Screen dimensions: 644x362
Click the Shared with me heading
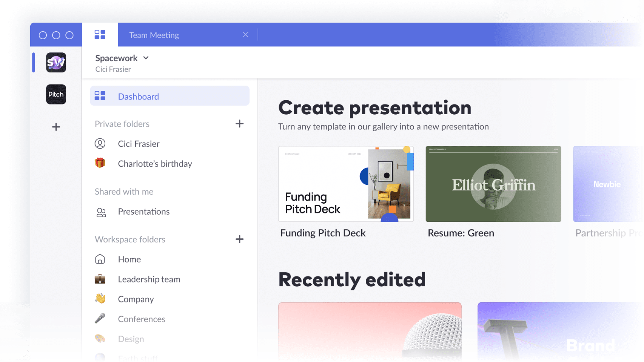pyautogui.click(x=124, y=192)
